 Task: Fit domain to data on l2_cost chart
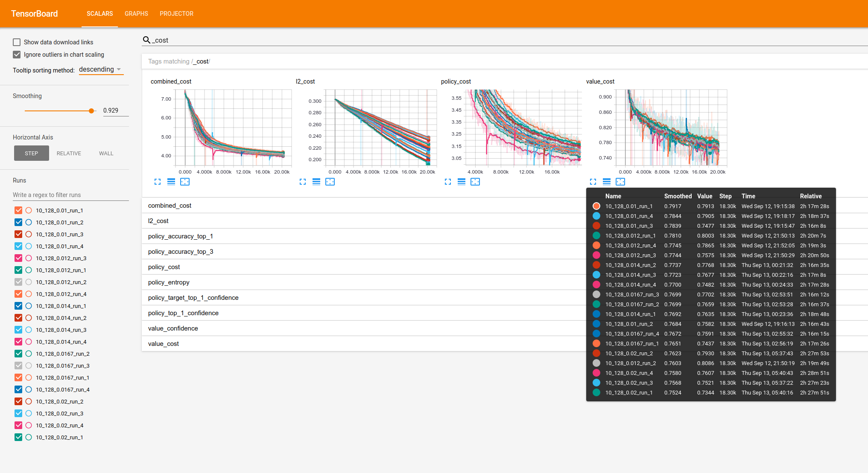click(x=330, y=182)
